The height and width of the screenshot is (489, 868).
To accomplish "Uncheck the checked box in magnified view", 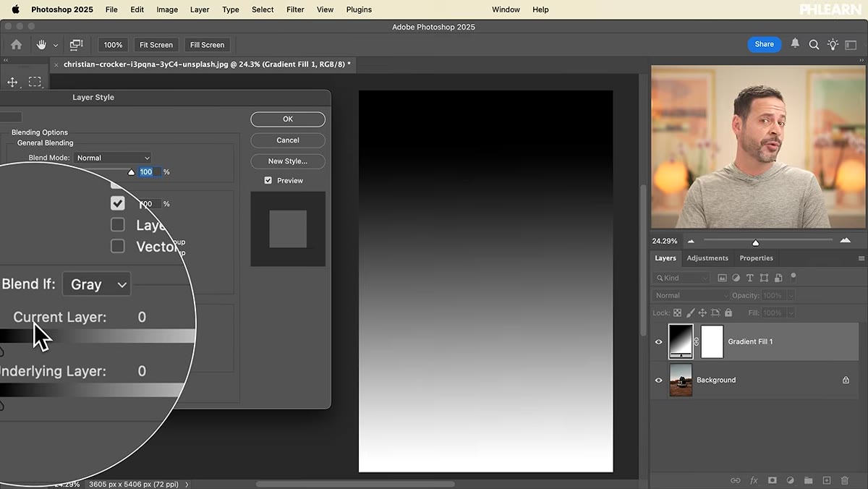I will tap(118, 203).
